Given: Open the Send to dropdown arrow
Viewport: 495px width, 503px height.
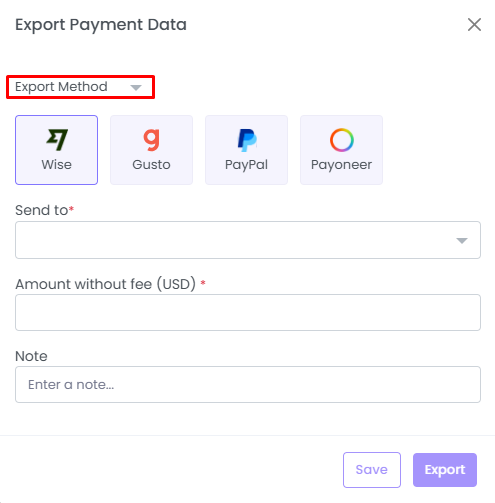Looking at the screenshot, I should [462, 241].
